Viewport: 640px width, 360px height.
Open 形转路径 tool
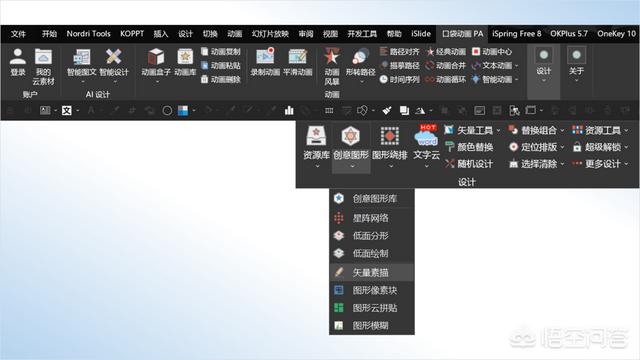[360, 65]
